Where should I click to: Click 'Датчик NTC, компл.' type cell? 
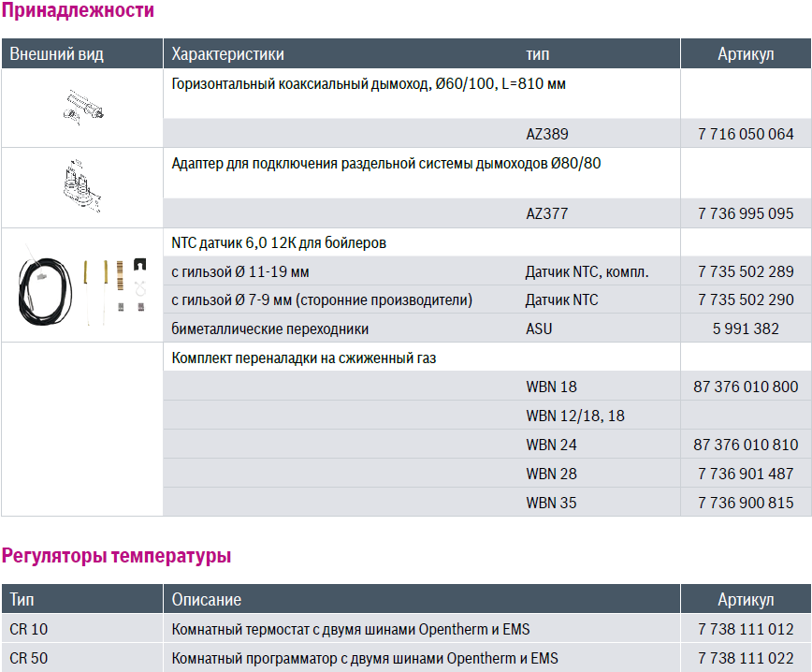click(x=587, y=271)
